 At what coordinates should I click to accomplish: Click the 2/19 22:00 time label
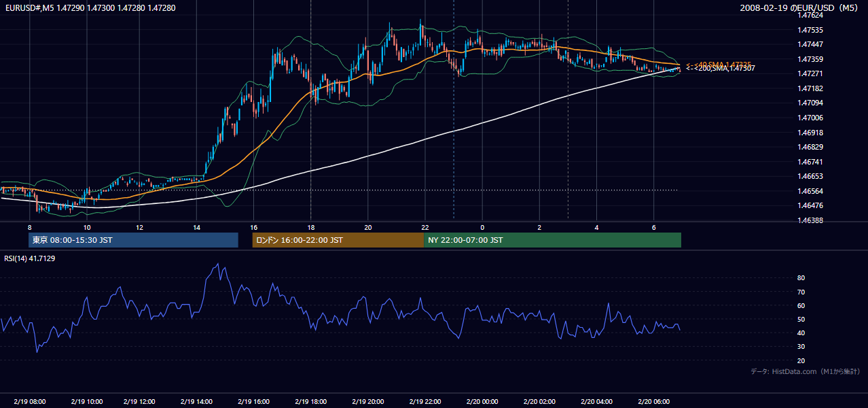coord(424,401)
